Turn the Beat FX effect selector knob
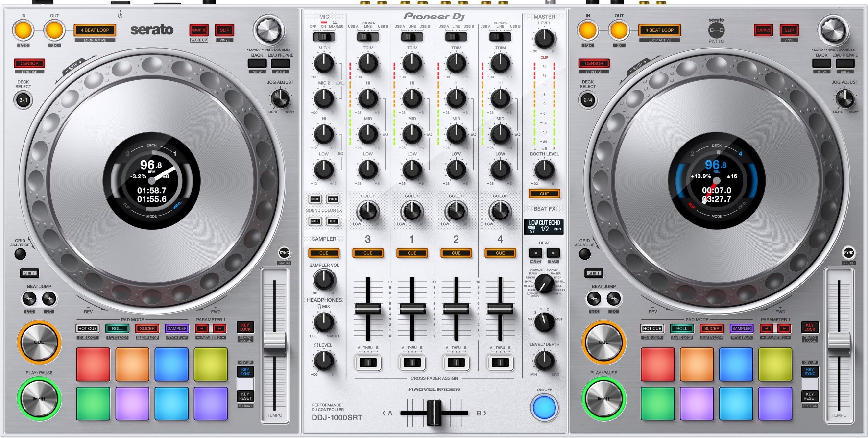 point(544,284)
